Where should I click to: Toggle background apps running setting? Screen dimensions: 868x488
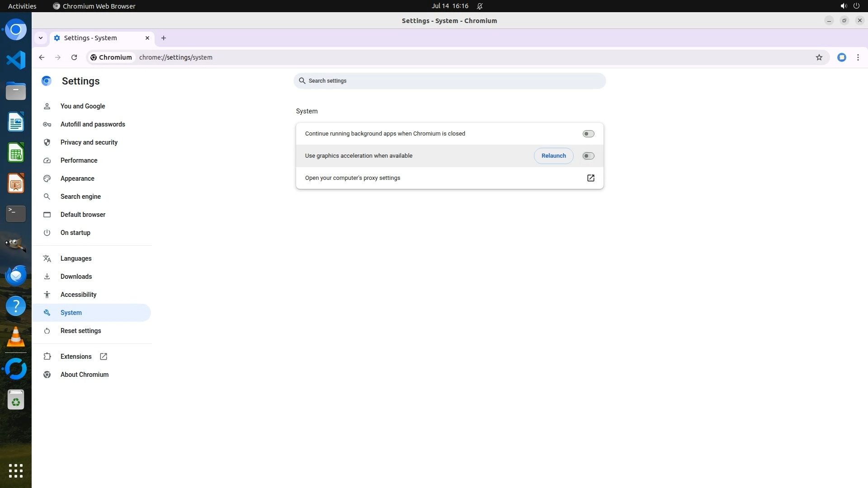pos(588,134)
